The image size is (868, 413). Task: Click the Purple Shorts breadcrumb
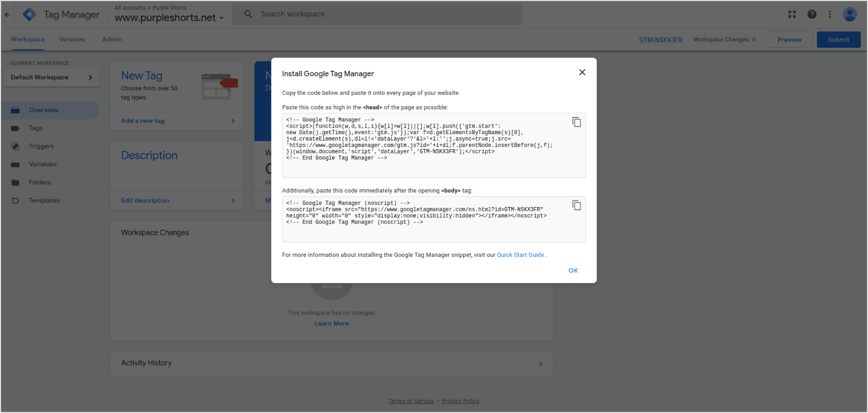[170, 8]
